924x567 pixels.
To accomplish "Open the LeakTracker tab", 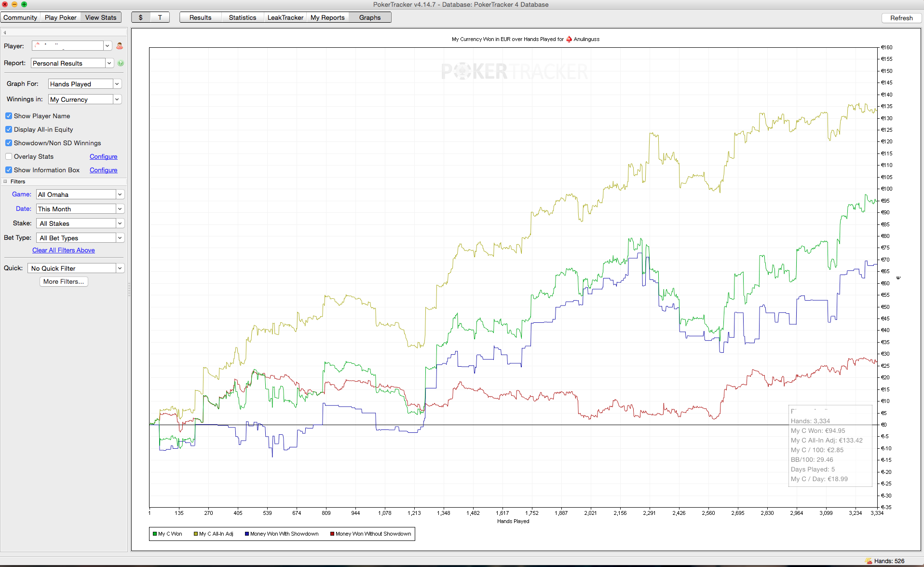I will pyautogui.click(x=285, y=17).
